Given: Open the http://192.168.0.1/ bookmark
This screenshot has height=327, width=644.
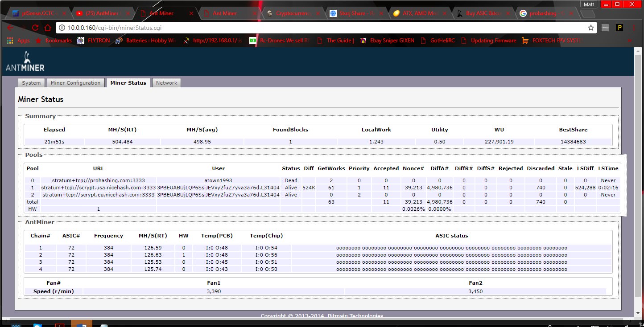Looking at the screenshot, I should 213,41.
